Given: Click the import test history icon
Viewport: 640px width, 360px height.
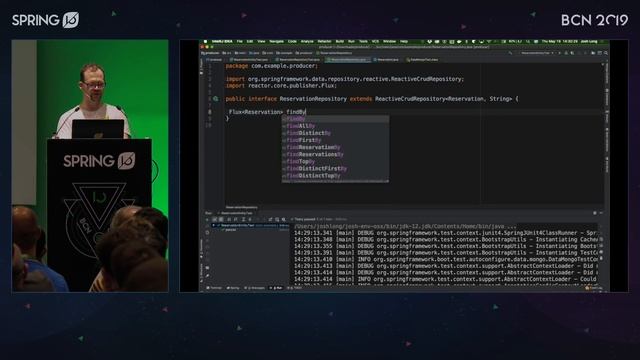Looking at the screenshot, I should pos(270,220).
